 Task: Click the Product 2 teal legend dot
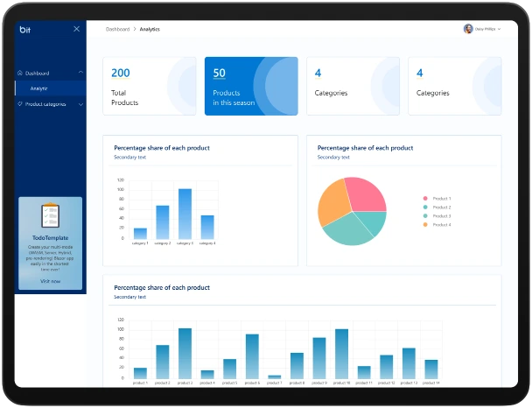(425, 208)
